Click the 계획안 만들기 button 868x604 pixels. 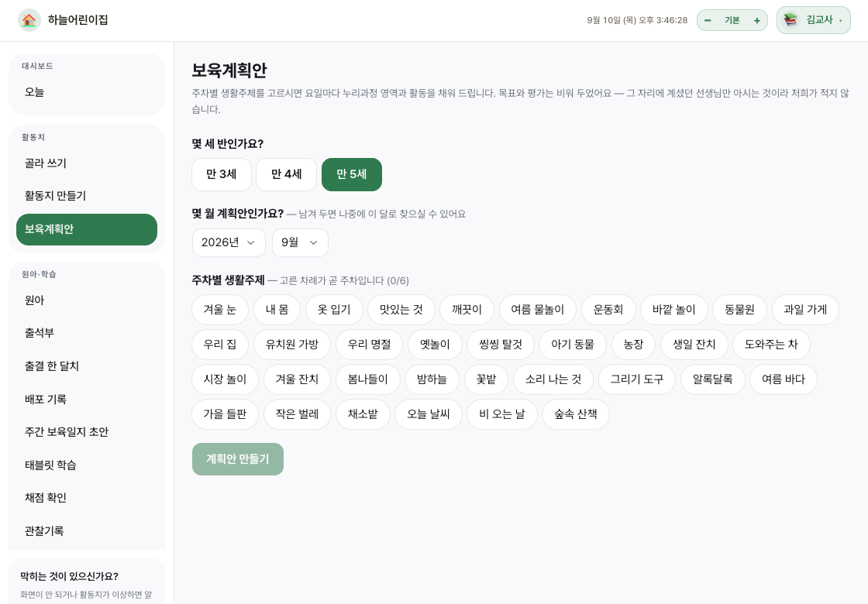pyautogui.click(x=237, y=459)
